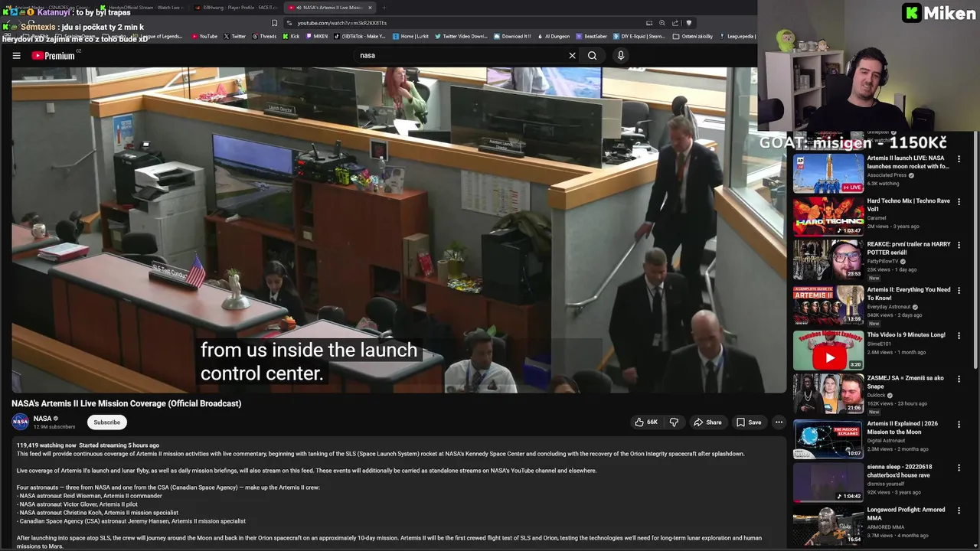
Task: Open Threads bookmark in bookmarks bar
Action: 264,36
